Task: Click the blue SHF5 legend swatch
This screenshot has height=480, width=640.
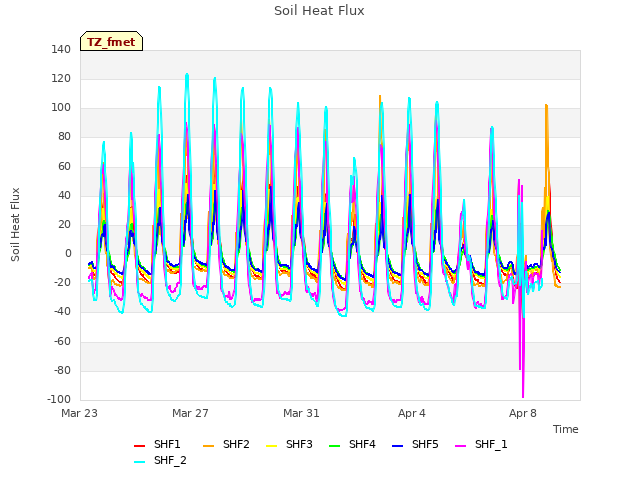Action: coord(398,446)
